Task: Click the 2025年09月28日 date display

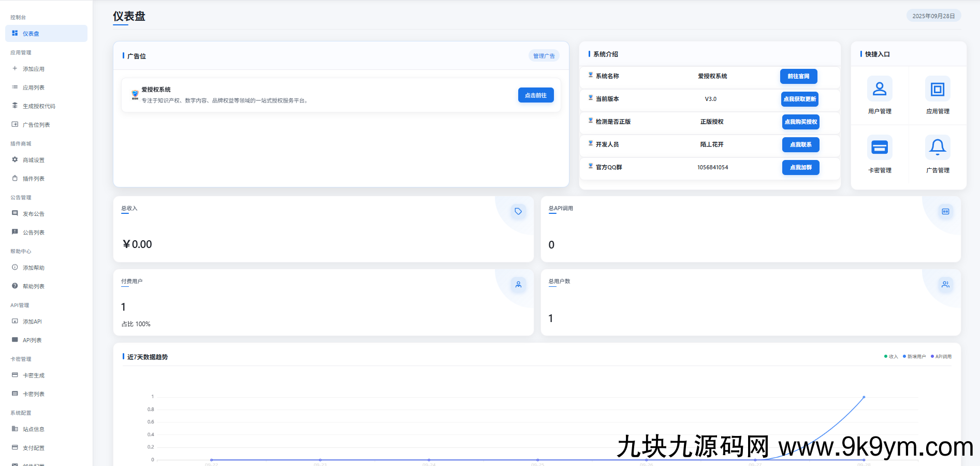Action: [x=933, y=16]
